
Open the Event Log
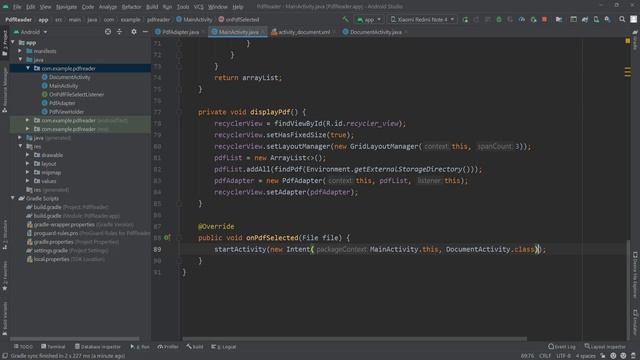pyautogui.click(x=562, y=347)
